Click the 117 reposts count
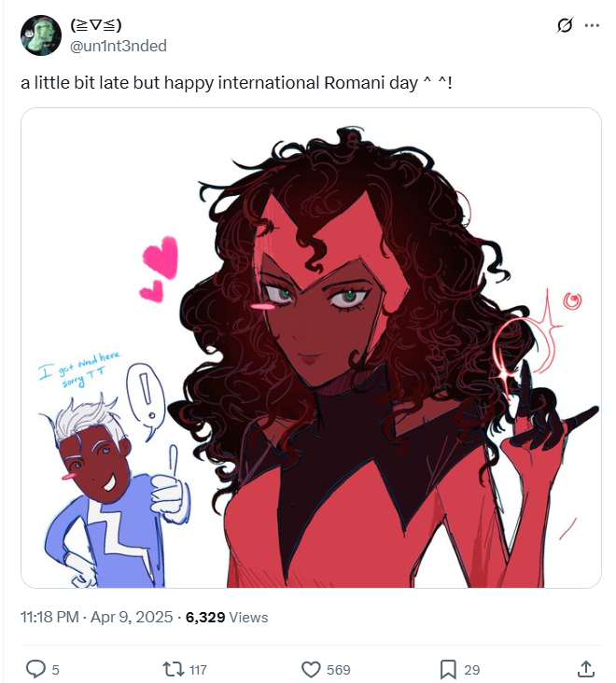Screen dimensions: 616x683 (x=198, y=670)
